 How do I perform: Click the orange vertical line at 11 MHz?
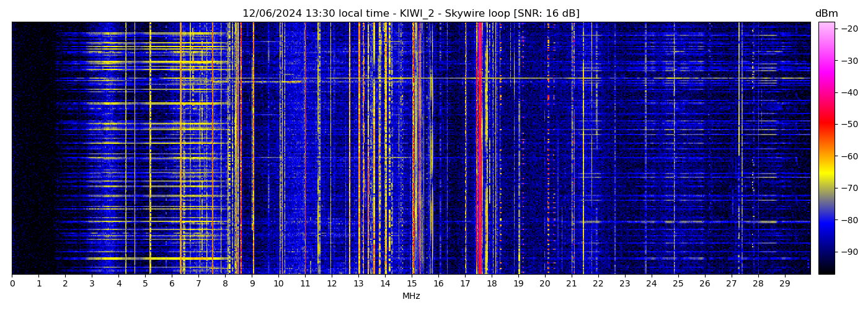coord(305,149)
